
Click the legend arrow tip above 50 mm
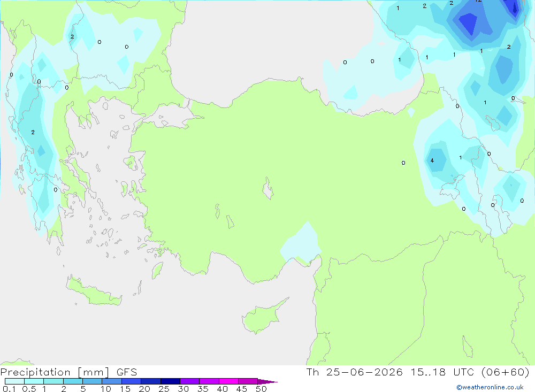click(267, 382)
